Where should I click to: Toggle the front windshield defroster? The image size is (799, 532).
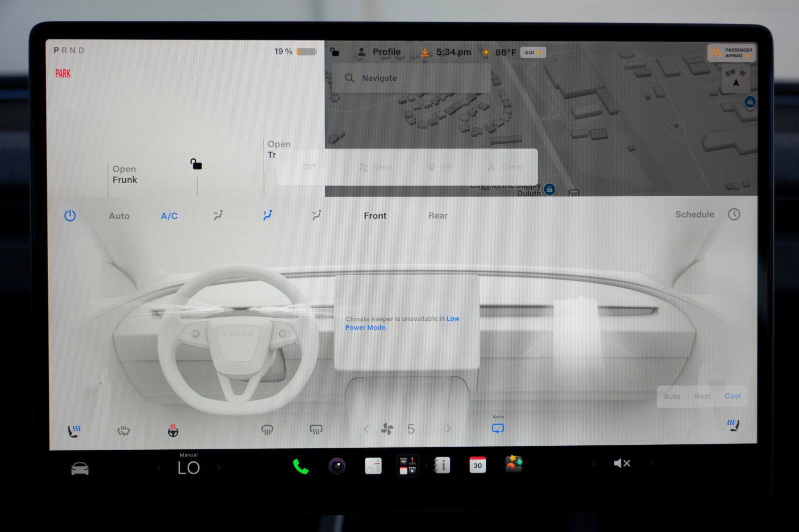(x=267, y=430)
